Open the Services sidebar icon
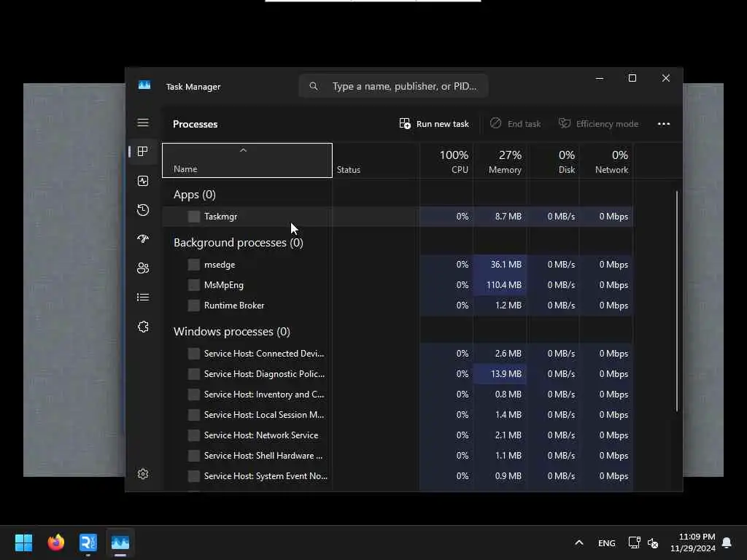 click(x=143, y=327)
